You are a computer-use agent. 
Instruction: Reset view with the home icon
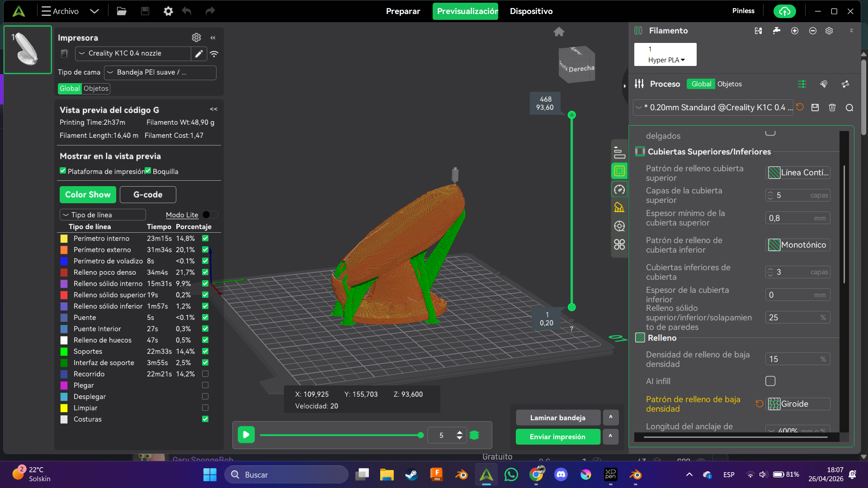pyautogui.click(x=559, y=32)
